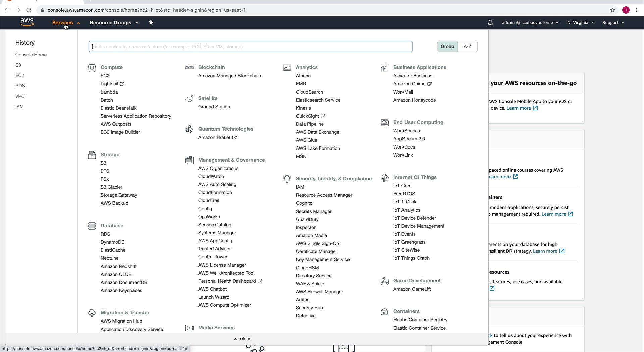Click the Quantum Technologies atom icon
The height and width of the screenshot is (352, 644).
[190, 129]
